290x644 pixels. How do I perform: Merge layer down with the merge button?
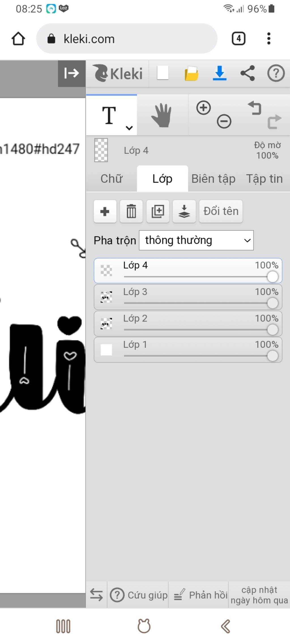pyautogui.click(x=184, y=211)
